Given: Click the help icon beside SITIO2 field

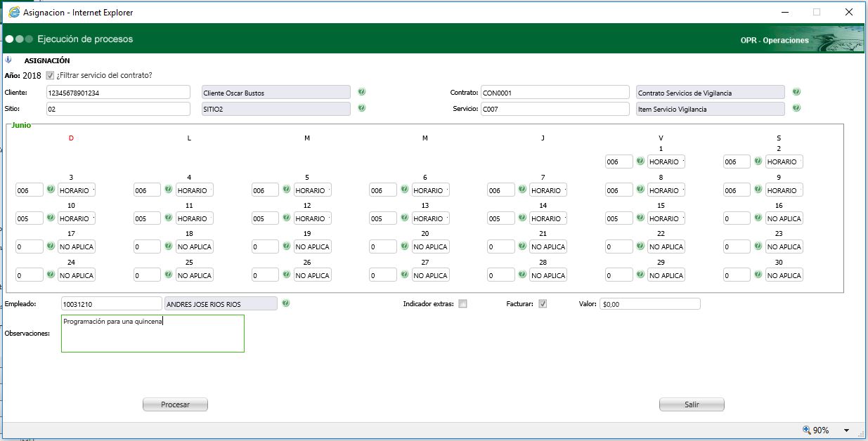Looking at the screenshot, I should point(362,108).
